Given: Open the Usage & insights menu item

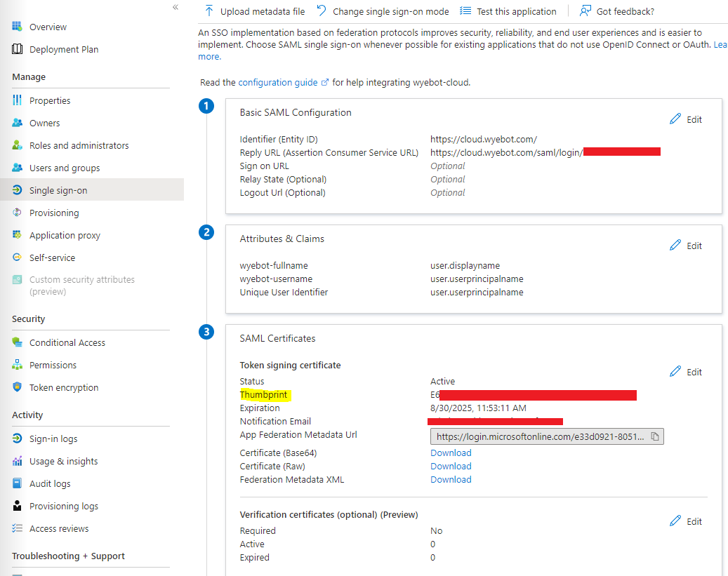Looking at the screenshot, I should [x=64, y=462].
